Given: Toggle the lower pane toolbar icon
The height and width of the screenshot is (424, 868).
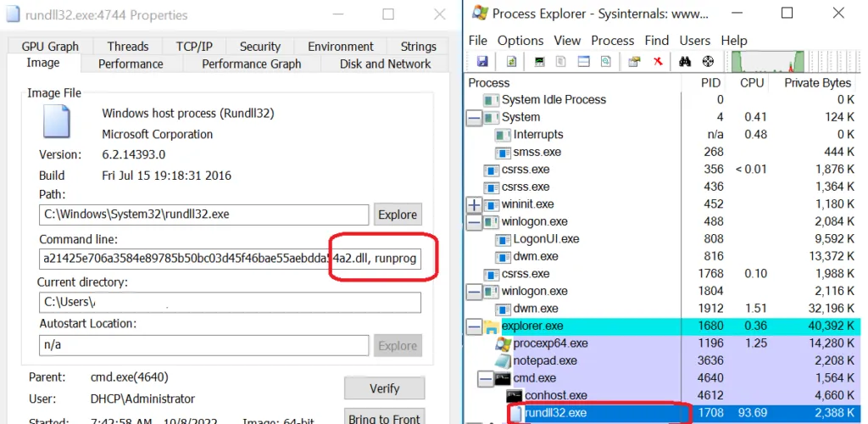Looking at the screenshot, I should click(583, 61).
